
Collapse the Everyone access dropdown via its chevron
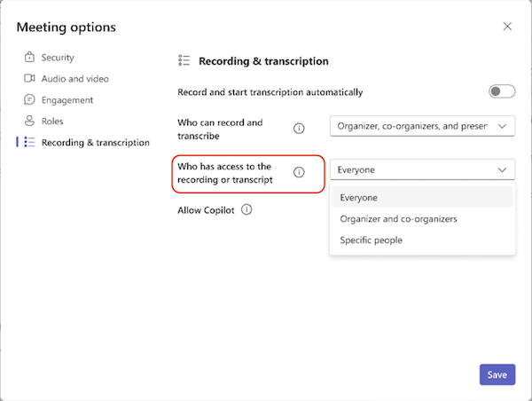502,169
